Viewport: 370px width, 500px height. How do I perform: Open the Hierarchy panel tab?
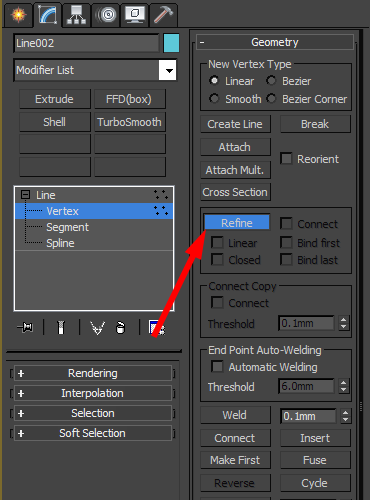[x=76, y=15]
